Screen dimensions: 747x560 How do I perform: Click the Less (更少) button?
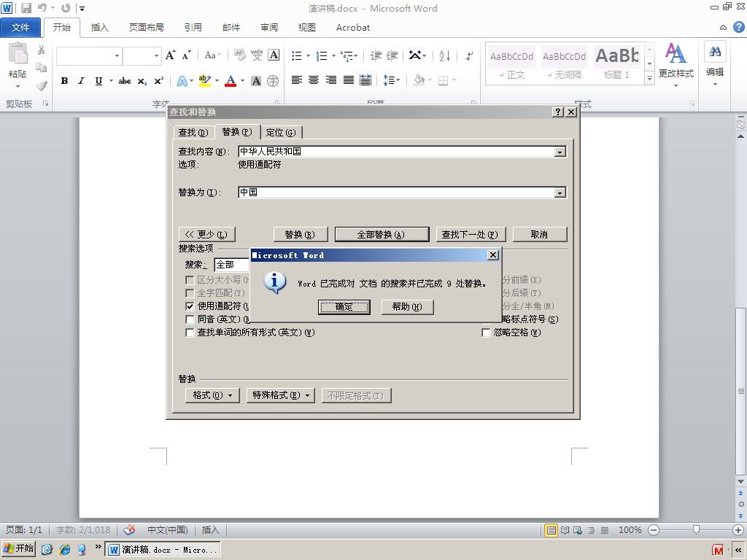click(206, 234)
